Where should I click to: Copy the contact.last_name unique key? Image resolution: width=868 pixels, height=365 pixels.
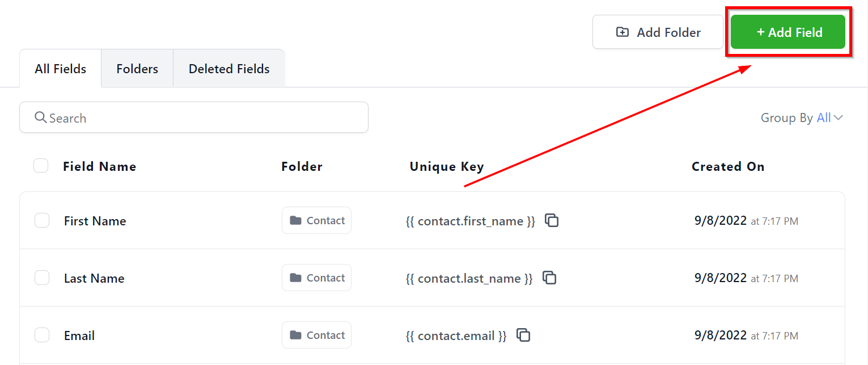(549, 278)
